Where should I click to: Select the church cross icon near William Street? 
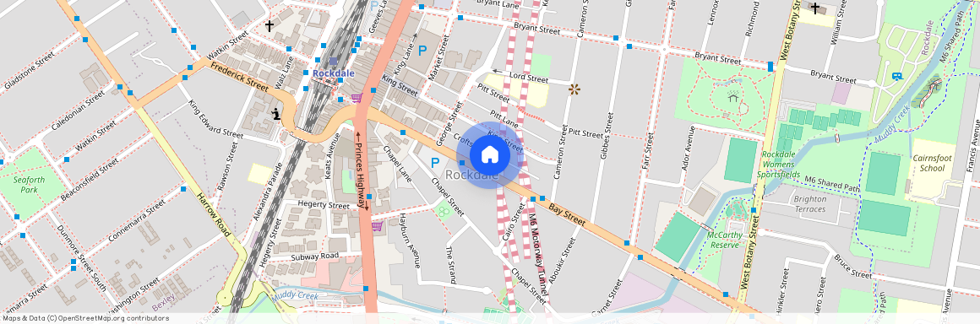[x=815, y=8]
